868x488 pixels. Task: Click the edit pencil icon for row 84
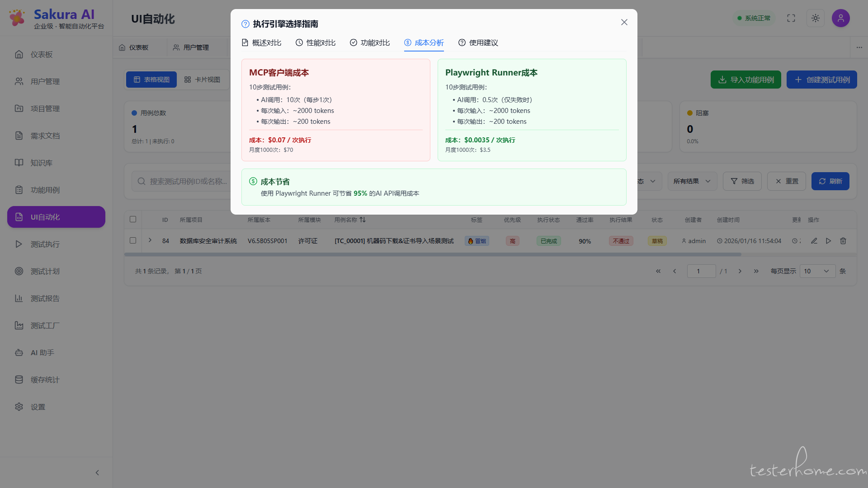point(814,241)
